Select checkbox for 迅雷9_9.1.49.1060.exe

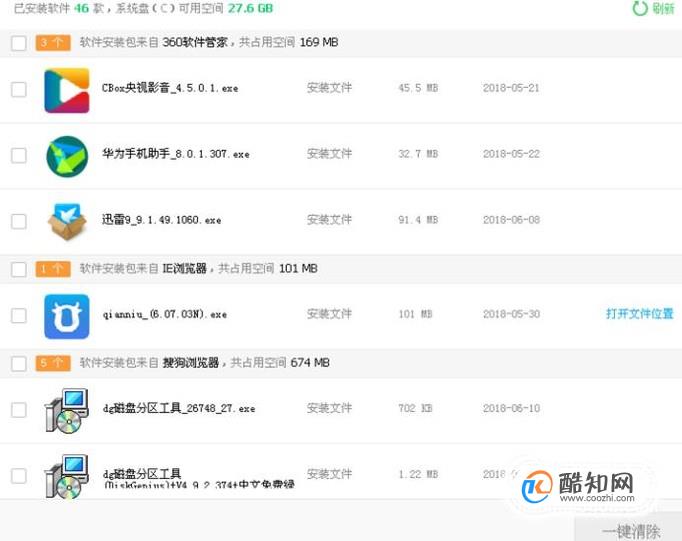coord(19,221)
